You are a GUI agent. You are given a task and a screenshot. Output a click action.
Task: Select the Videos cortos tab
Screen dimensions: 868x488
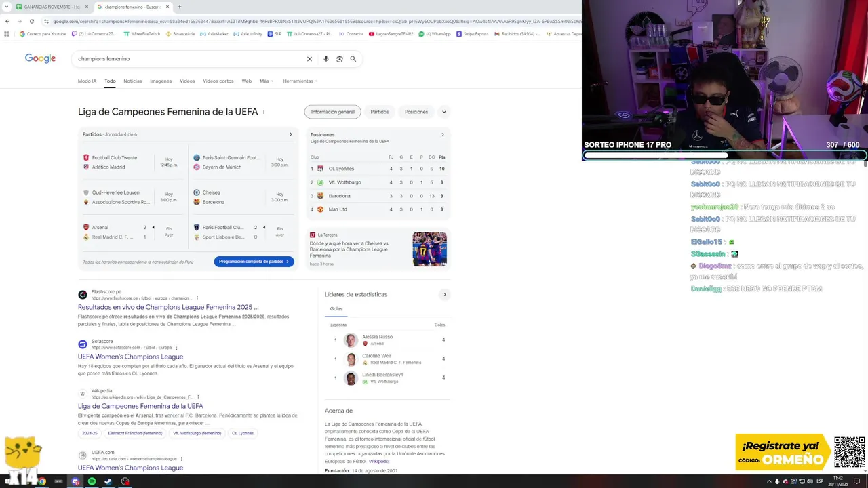218,81
